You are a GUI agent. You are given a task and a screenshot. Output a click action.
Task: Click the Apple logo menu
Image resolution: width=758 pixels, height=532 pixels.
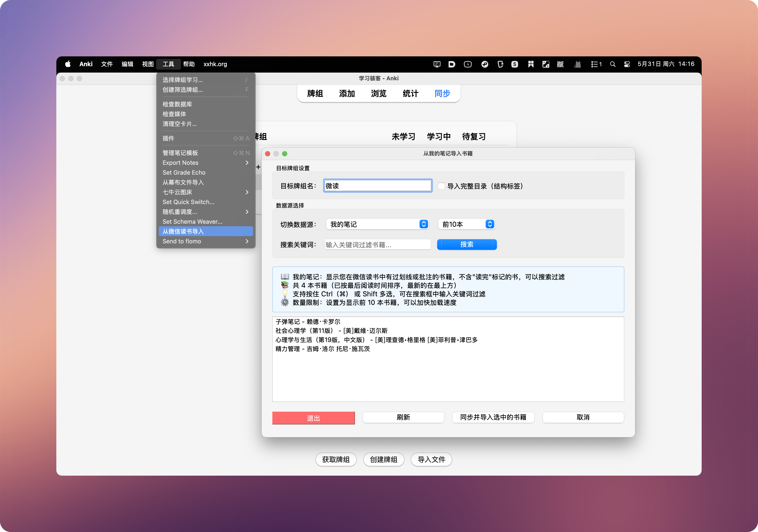point(68,64)
